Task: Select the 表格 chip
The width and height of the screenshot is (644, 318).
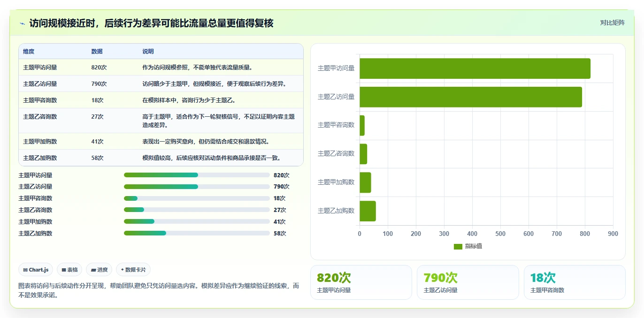Action: tap(69, 270)
